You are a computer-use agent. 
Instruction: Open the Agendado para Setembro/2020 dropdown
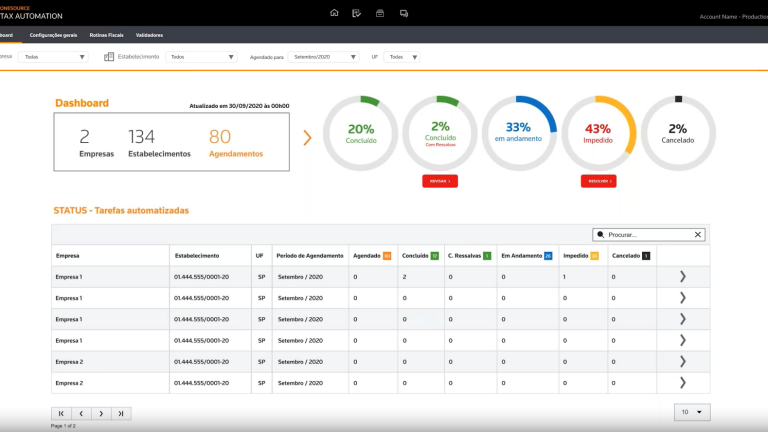tap(324, 57)
